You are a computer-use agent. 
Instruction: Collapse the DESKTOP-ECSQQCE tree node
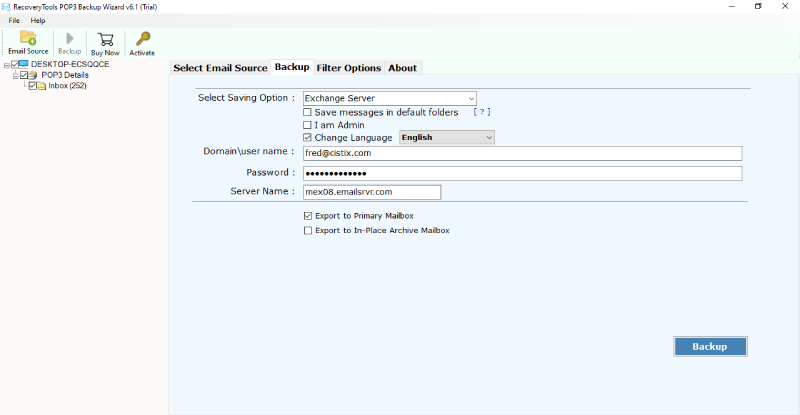coord(6,64)
